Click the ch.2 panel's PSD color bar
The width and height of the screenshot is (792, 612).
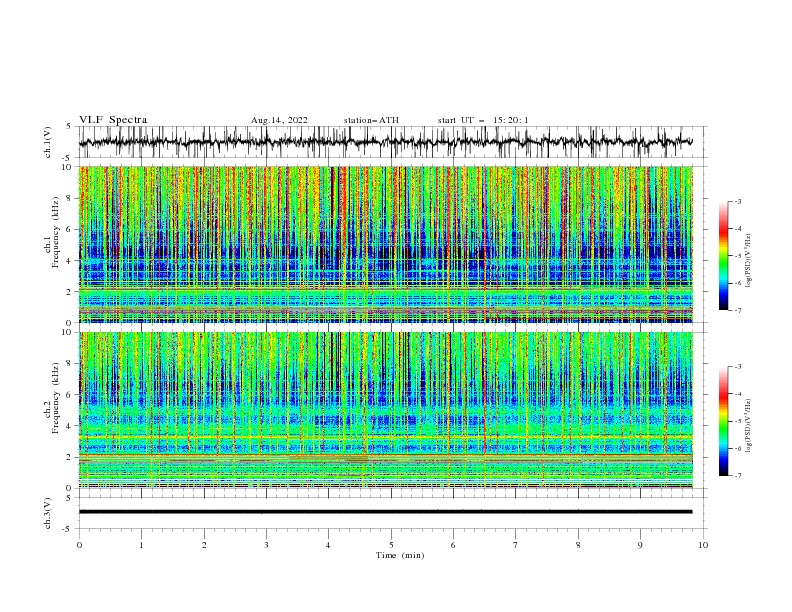724,421
